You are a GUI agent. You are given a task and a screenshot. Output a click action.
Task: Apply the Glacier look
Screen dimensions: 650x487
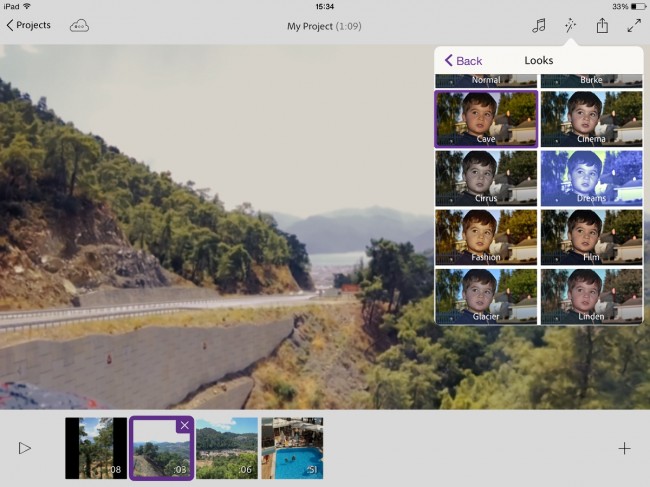point(486,296)
